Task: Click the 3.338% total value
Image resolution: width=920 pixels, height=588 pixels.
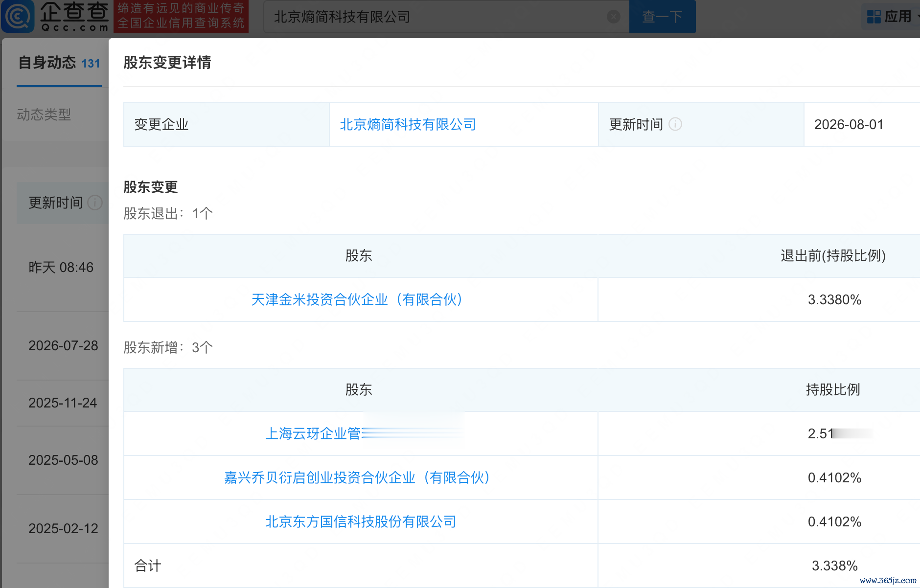Action: pos(834,565)
